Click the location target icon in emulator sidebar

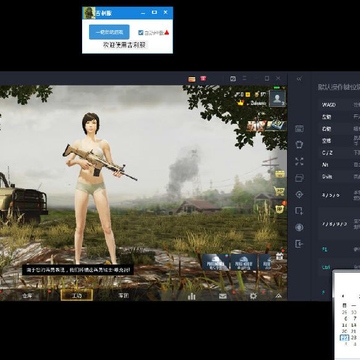click(299, 194)
